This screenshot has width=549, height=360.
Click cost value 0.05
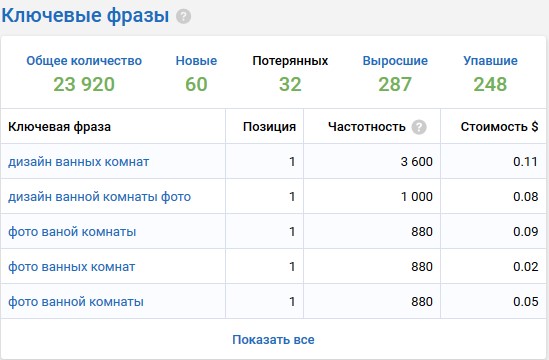526,302
